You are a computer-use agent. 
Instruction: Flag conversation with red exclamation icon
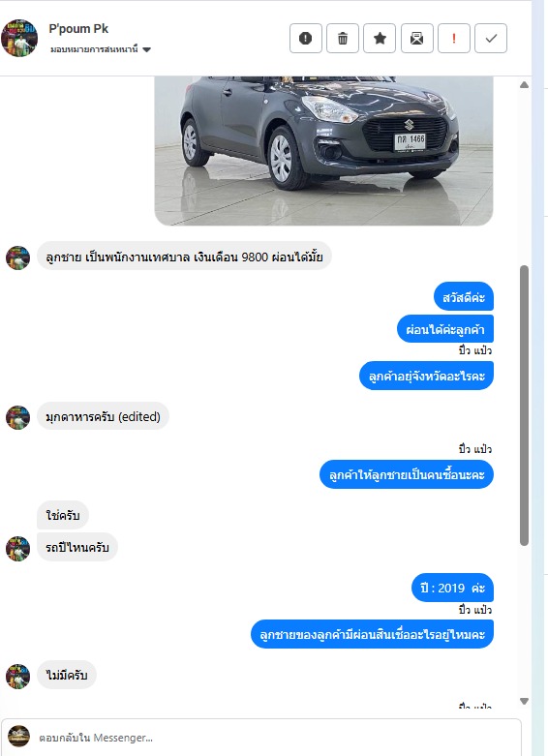coord(454,38)
